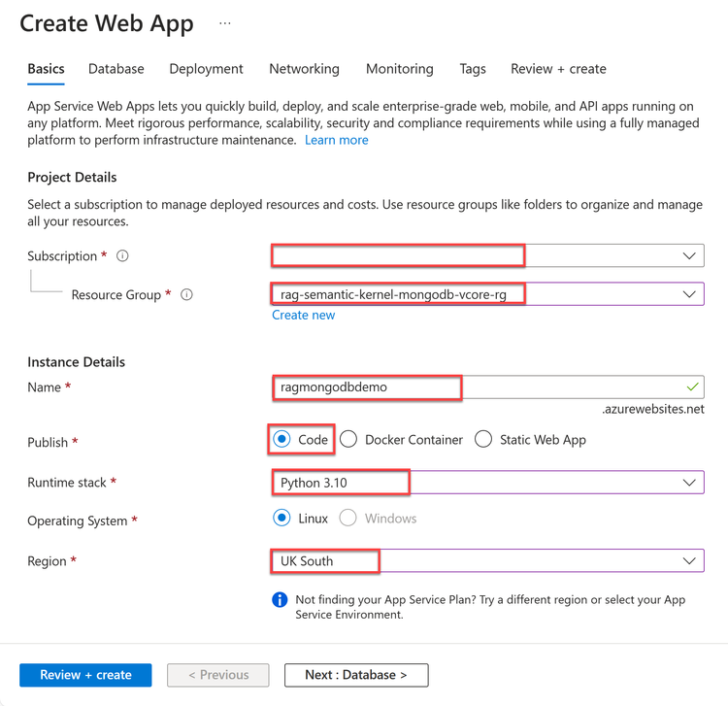This screenshot has height=706, width=728.
Task: Follow the Create new resource group link
Action: (303, 316)
